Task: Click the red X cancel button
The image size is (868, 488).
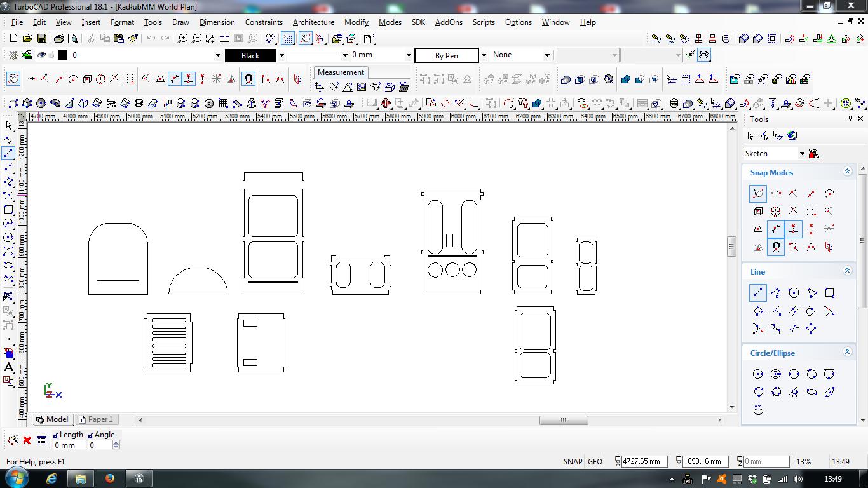Action: click(x=27, y=440)
